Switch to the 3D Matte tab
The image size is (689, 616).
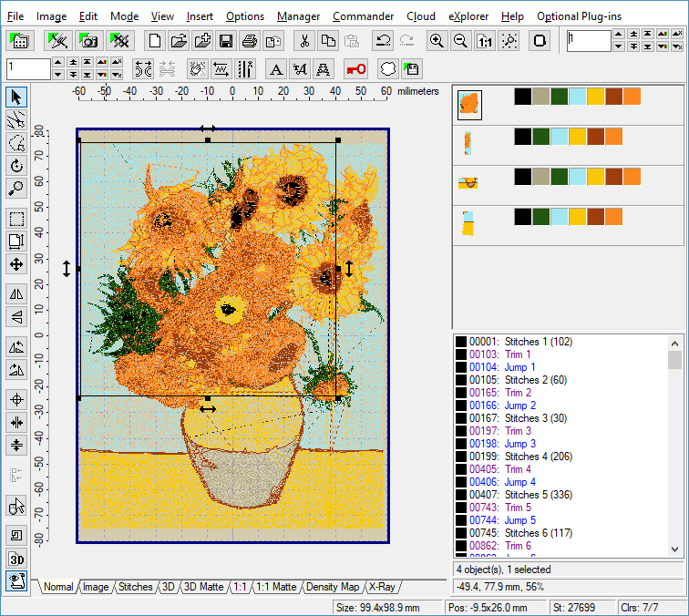pos(203,588)
